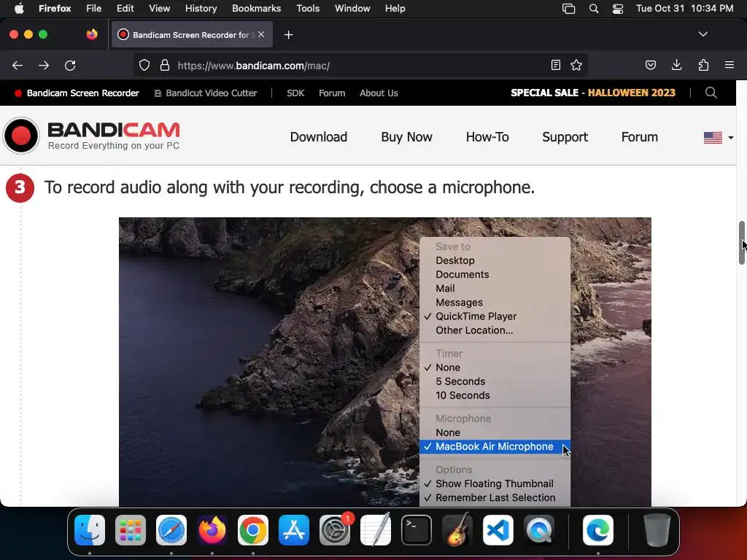The image size is (747, 560).
Task: Click the page vertical scrollbar thumb
Action: click(742, 243)
